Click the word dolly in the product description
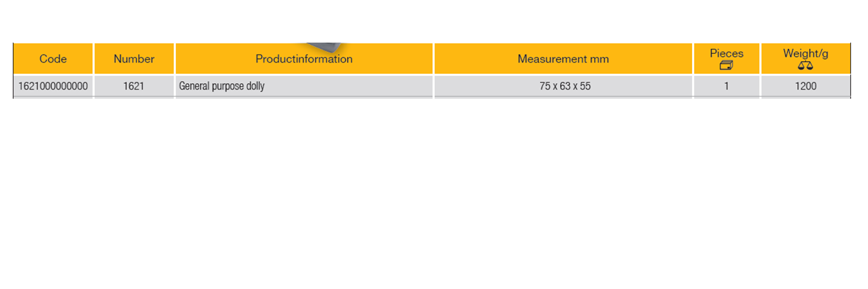 click(256, 87)
